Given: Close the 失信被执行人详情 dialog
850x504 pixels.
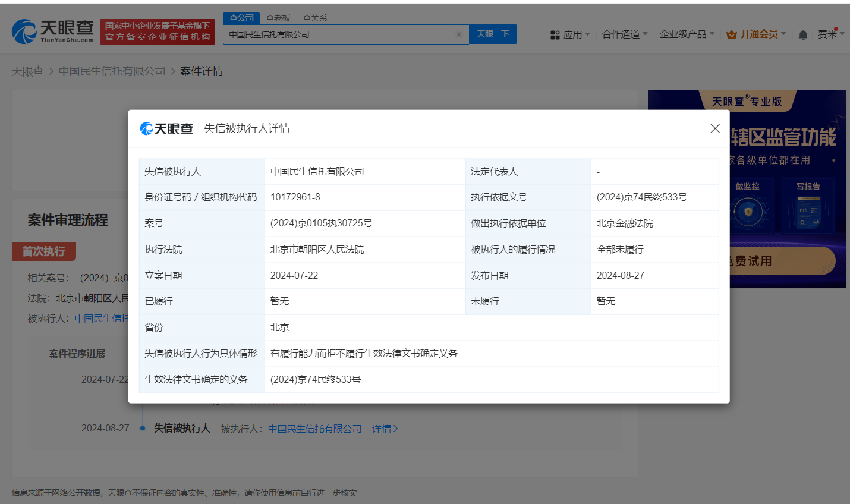Looking at the screenshot, I should 715,128.
